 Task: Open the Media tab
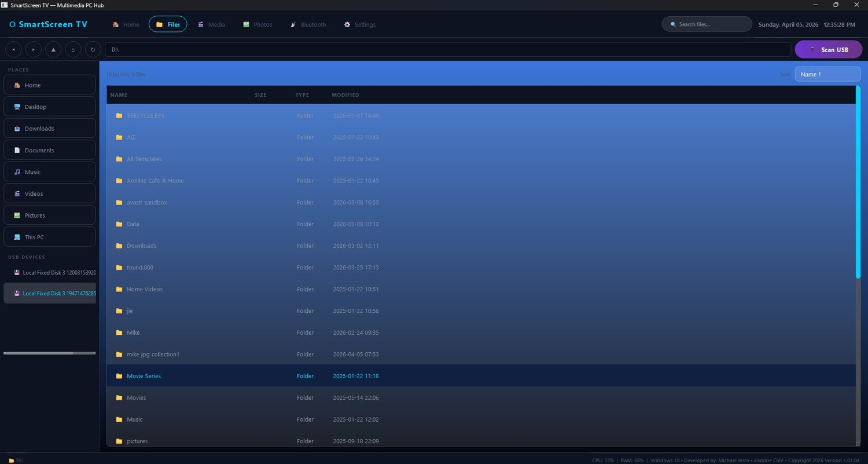pos(211,24)
